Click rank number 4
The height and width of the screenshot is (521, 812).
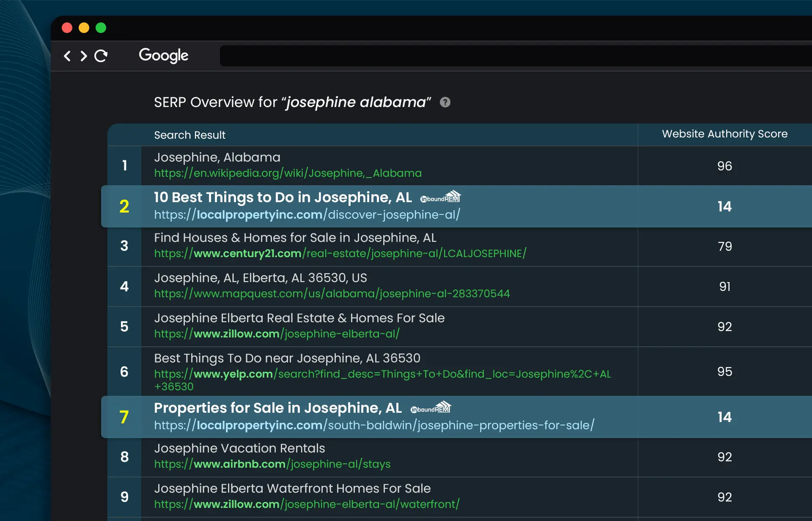coord(124,286)
